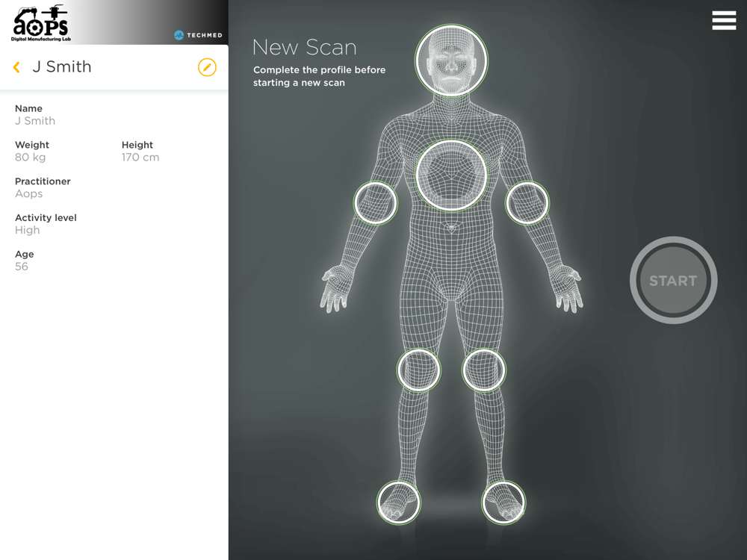Select the knee circle on the screen's right side
The image size is (747, 560).
tap(483, 370)
